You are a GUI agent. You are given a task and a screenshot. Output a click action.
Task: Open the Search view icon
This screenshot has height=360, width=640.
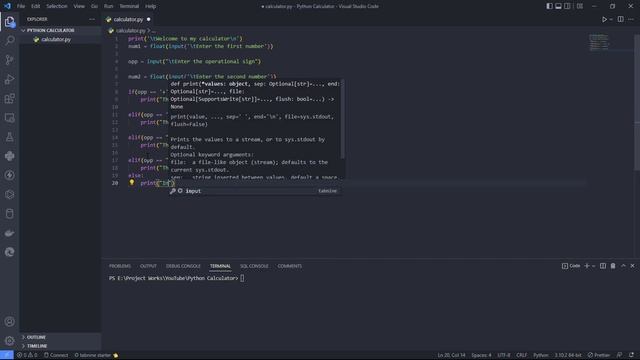click(9, 40)
